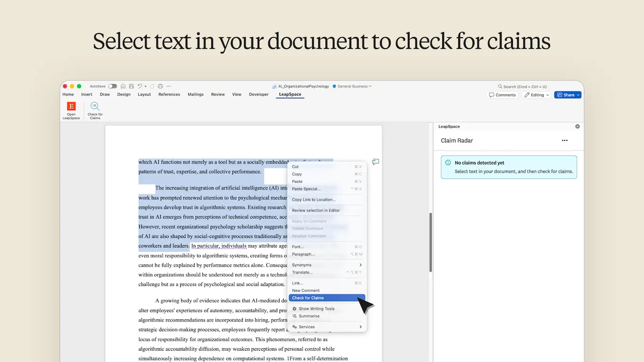Open the Developer ribbon tab
This screenshot has height=362, width=644.
pos(259,94)
